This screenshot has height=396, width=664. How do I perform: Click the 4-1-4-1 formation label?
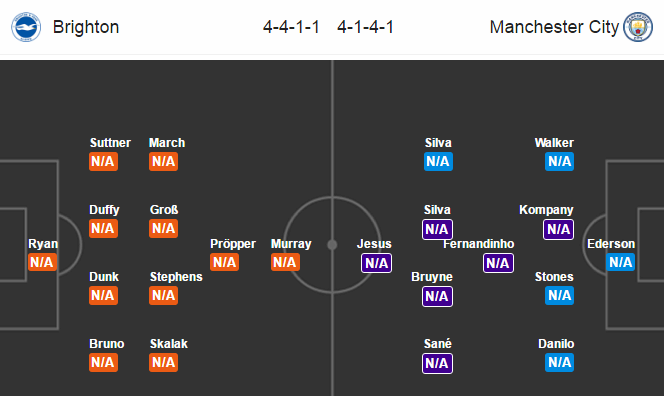tap(365, 27)
